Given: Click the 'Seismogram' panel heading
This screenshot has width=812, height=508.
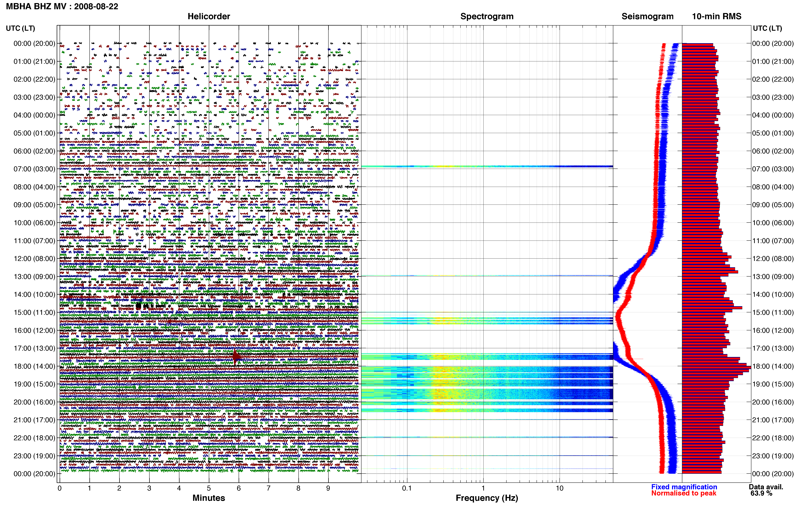Looking at the screenshot, I should point(648,16).
